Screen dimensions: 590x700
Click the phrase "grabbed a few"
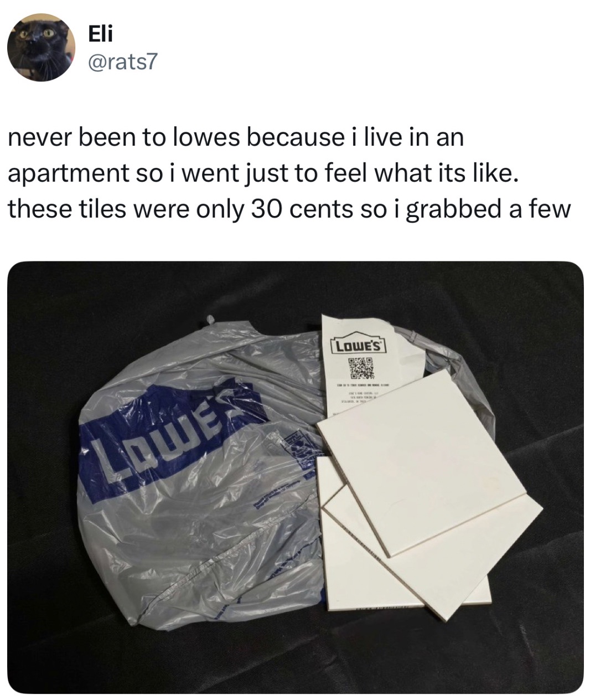[488, 210]
